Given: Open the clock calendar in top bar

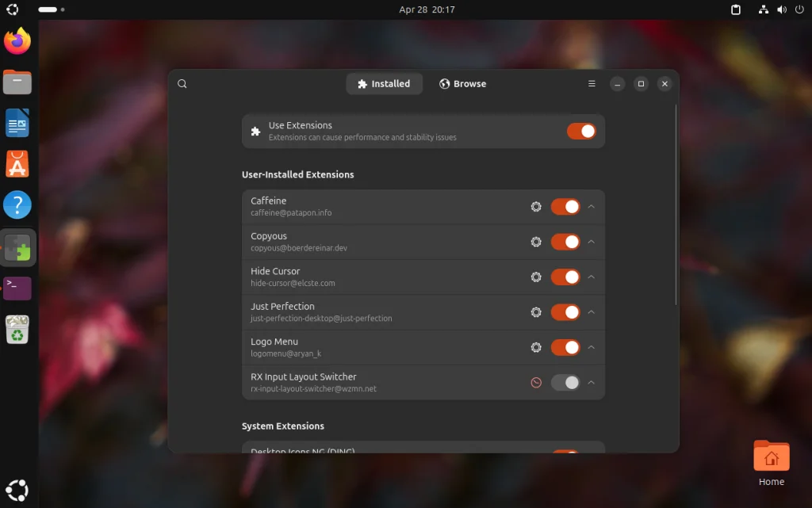Looking at the screenshot, I should point(427,10).
